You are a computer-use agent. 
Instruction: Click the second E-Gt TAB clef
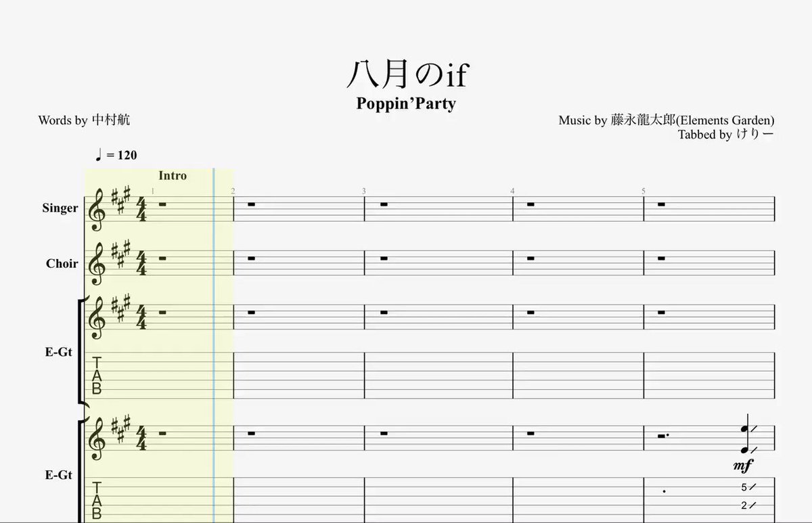click(97, 501)
